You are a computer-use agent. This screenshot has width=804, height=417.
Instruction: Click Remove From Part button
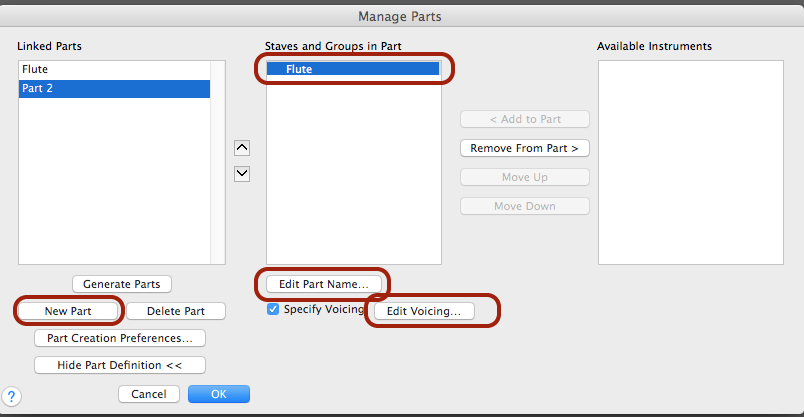point(524,148)
